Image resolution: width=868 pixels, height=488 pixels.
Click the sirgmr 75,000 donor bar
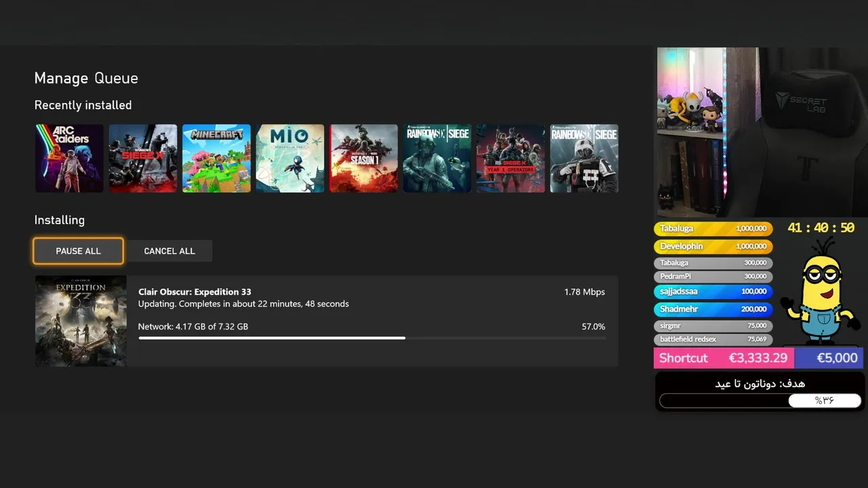click(713, 326)
